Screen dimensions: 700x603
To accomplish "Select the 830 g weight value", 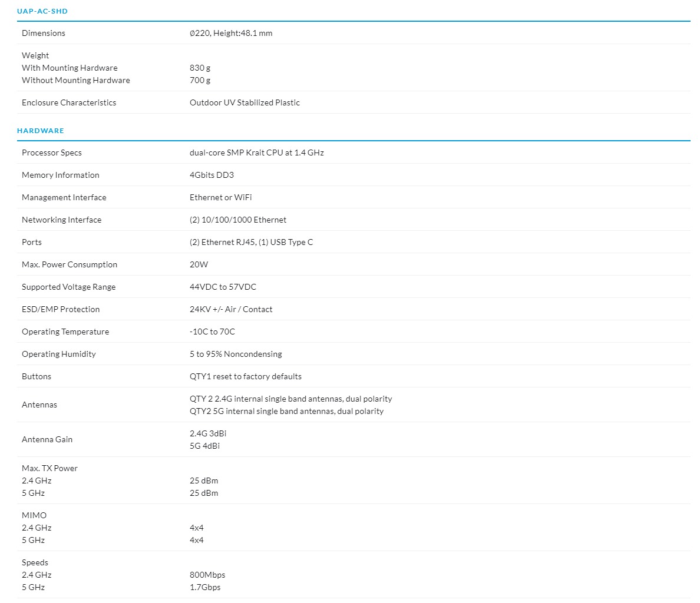I will [x=200, y=68].
